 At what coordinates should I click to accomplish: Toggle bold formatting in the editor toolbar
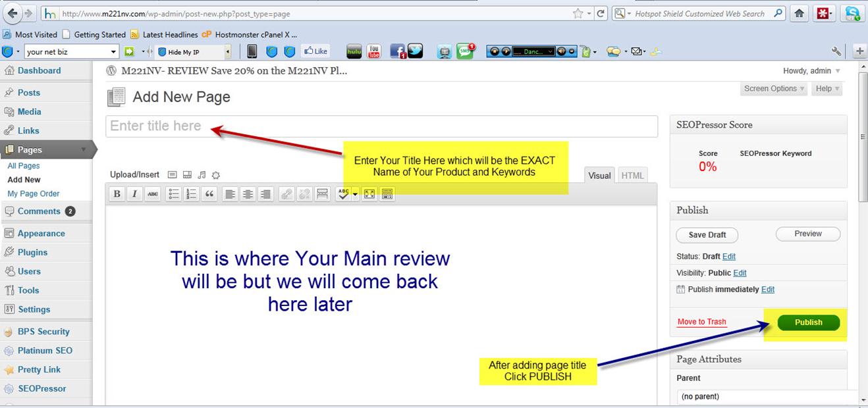(117, 194)
